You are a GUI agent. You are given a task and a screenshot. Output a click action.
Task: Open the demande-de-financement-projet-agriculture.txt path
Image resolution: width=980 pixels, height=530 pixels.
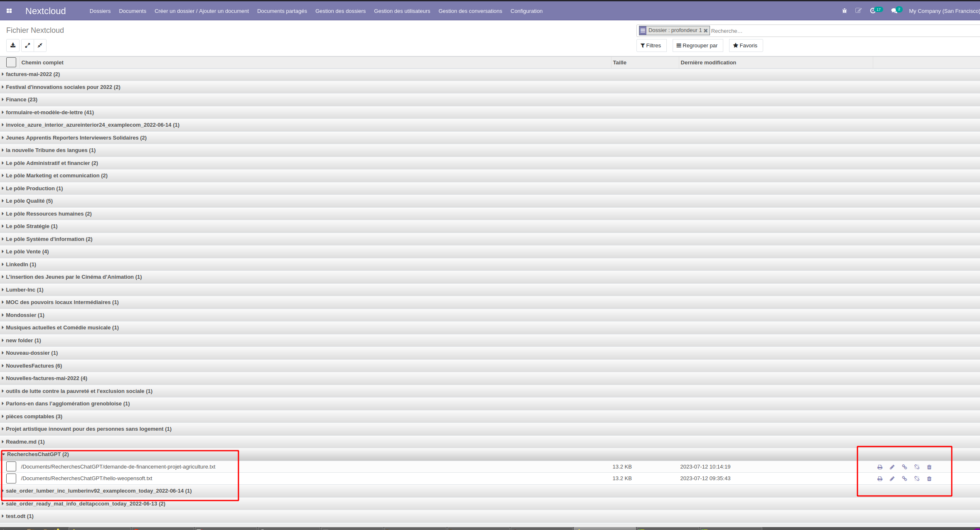(118, 467)
